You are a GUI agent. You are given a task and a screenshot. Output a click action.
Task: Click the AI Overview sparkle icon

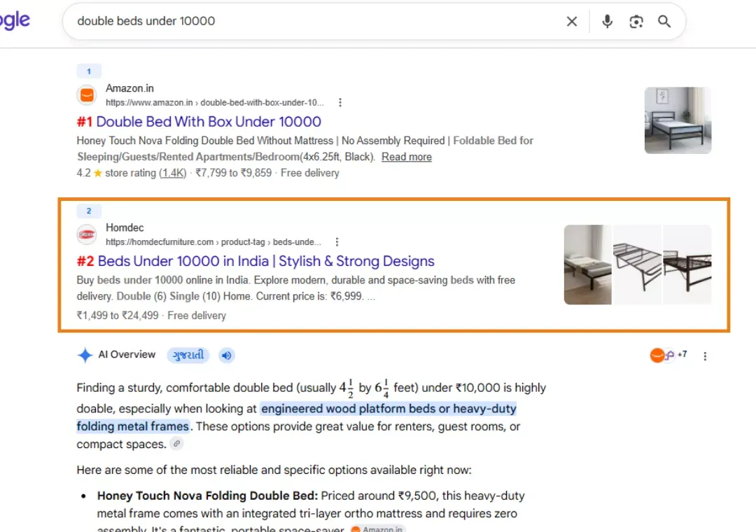click(x=85, y=355)
